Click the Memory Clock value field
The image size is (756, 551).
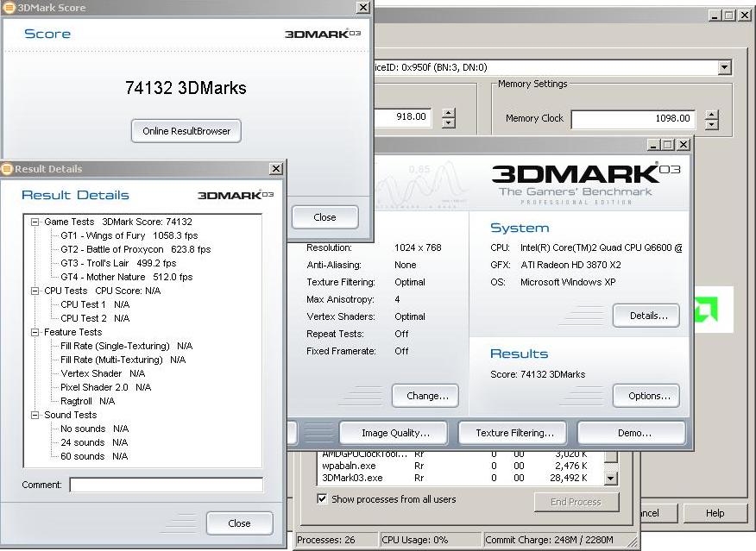point(633,118)
